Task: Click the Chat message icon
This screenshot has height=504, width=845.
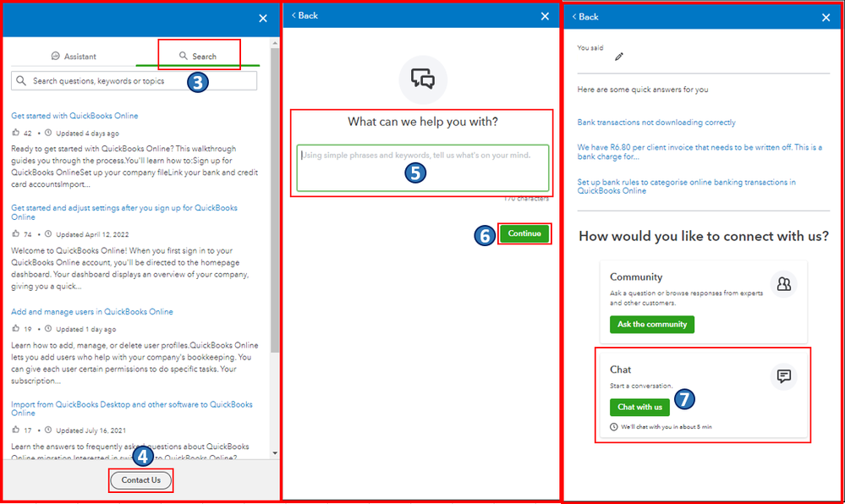Action: coord(784,375)
